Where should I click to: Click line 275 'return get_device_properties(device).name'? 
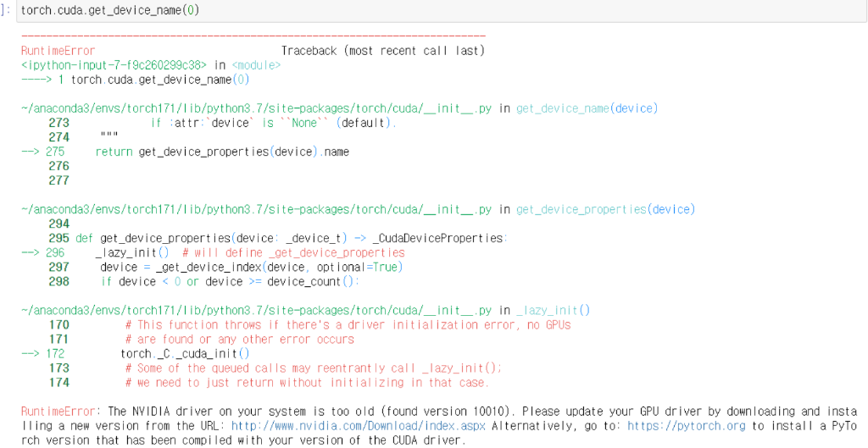tap(222, 152)
